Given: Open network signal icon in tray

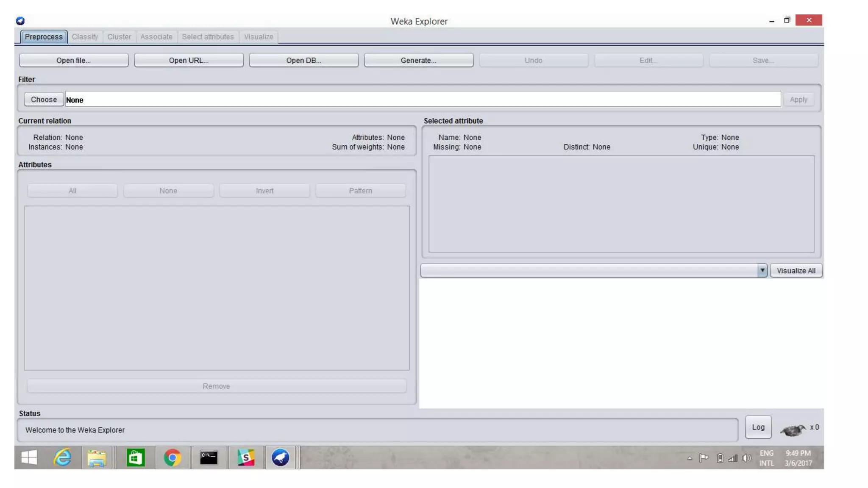Looking at the screenshot, I should click(733, 458).
